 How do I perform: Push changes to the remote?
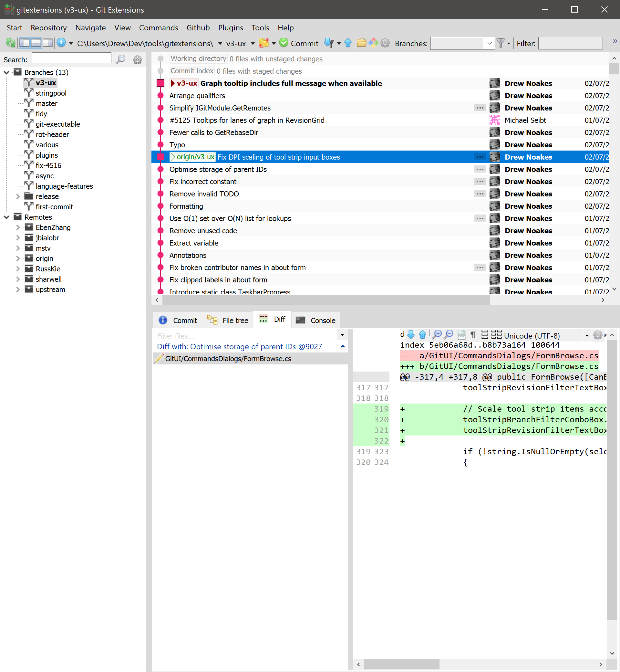tap(348, 43)
